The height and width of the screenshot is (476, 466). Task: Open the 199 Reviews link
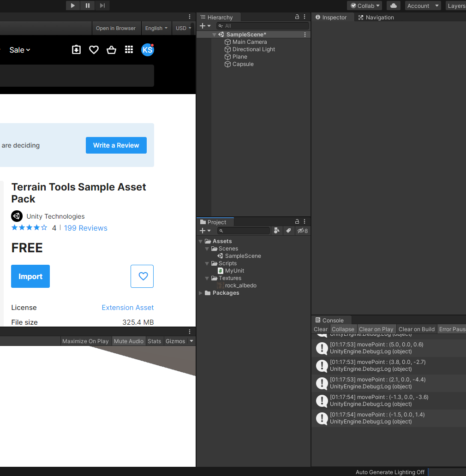pos(86,228)
